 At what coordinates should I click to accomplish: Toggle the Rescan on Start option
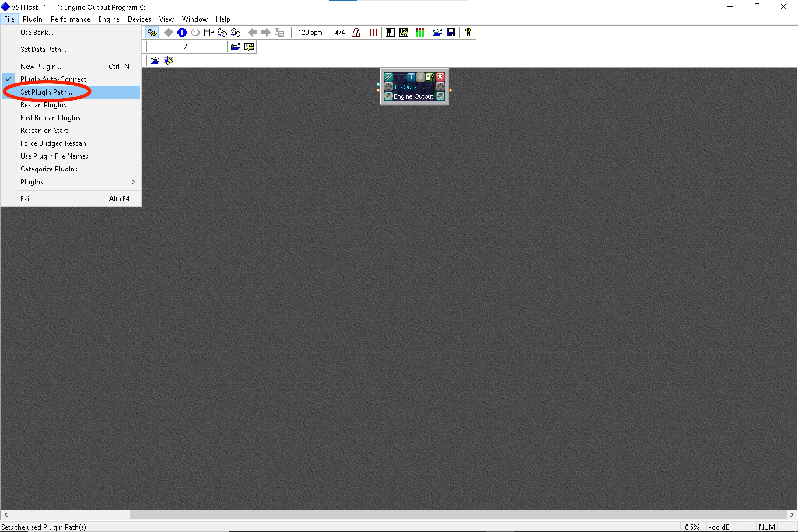coord(71,131)
